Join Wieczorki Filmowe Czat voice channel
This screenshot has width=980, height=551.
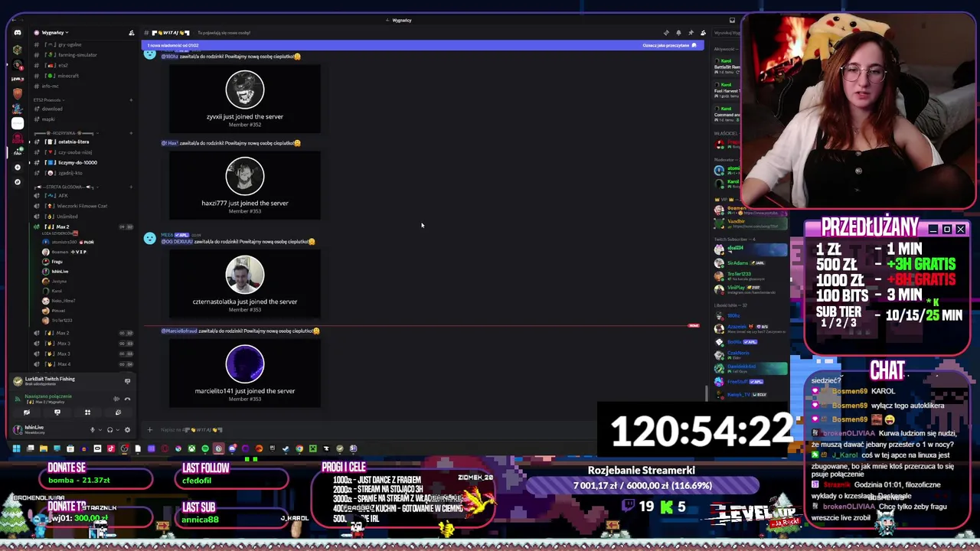[82, 206]
